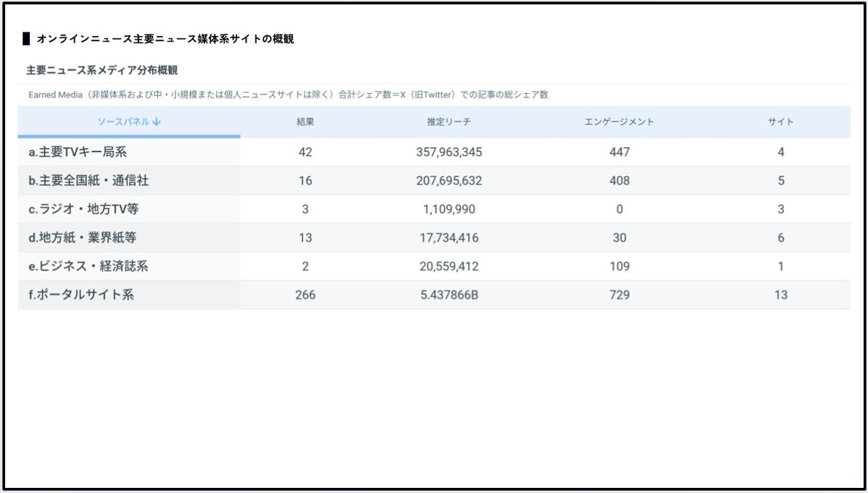
Task: Click the 5.437866B reach value
Action: pos(449,295)
